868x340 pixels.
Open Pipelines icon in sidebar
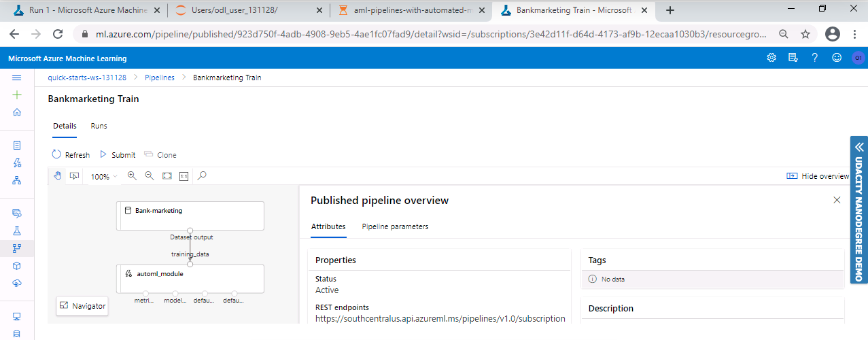pos(17,248)
